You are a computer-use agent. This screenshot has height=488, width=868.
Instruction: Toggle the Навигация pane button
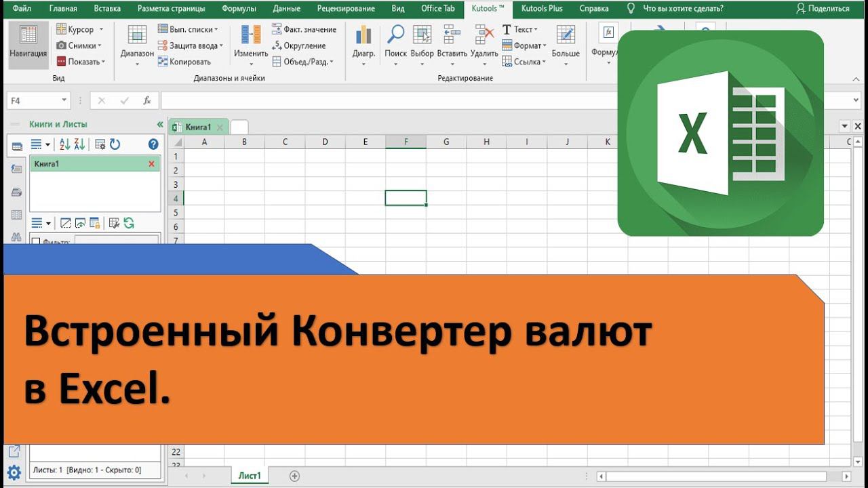(28, 45)
